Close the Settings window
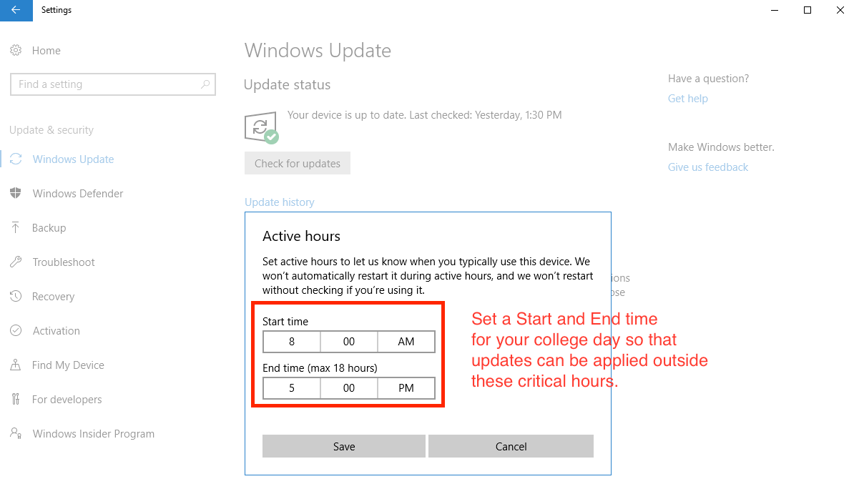 (x=840, y=10)
